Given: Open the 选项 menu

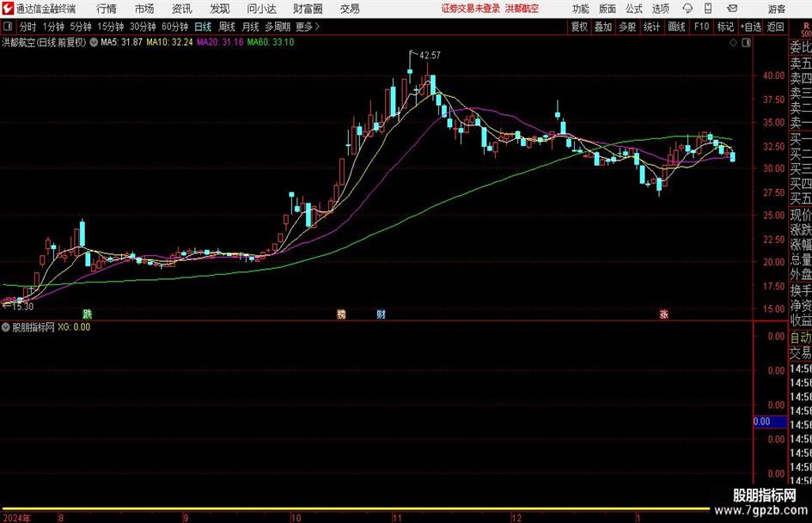Looking at the screenshot, I should 660,9.
